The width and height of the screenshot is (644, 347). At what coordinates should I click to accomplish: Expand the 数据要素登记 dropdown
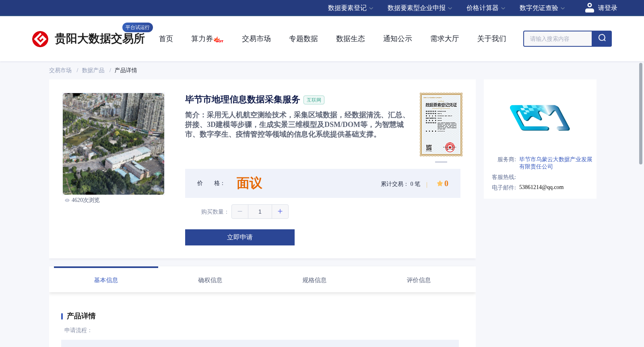(350, 8)
